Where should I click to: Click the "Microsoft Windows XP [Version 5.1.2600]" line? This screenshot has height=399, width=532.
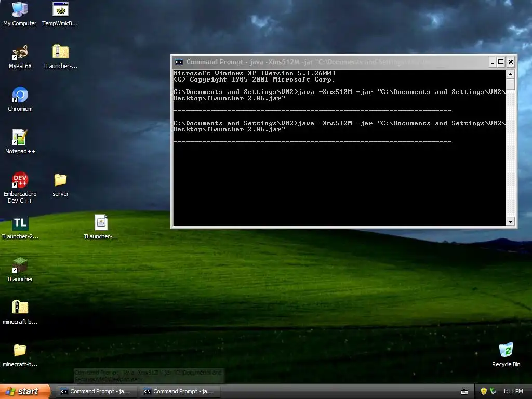click(x=254, y=73)
